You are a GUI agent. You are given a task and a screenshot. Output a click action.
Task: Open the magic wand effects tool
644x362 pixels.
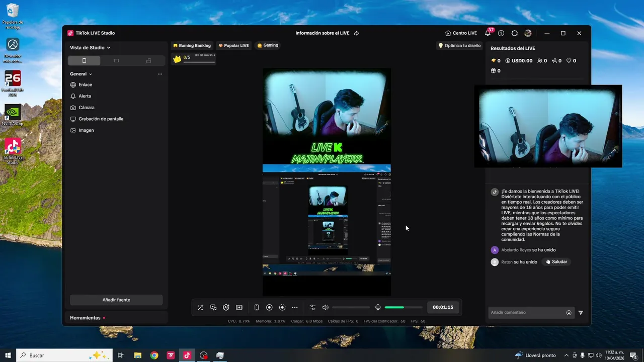coord(200,307)
